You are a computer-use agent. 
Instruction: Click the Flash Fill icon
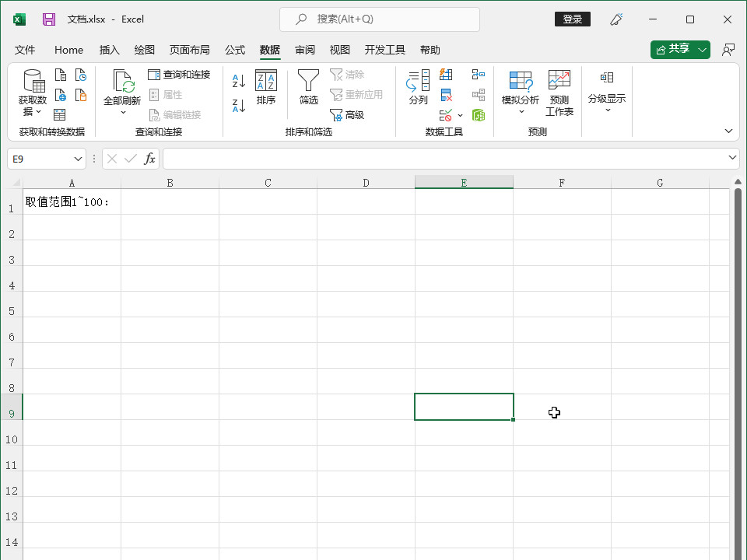click(x=446, y=75)
